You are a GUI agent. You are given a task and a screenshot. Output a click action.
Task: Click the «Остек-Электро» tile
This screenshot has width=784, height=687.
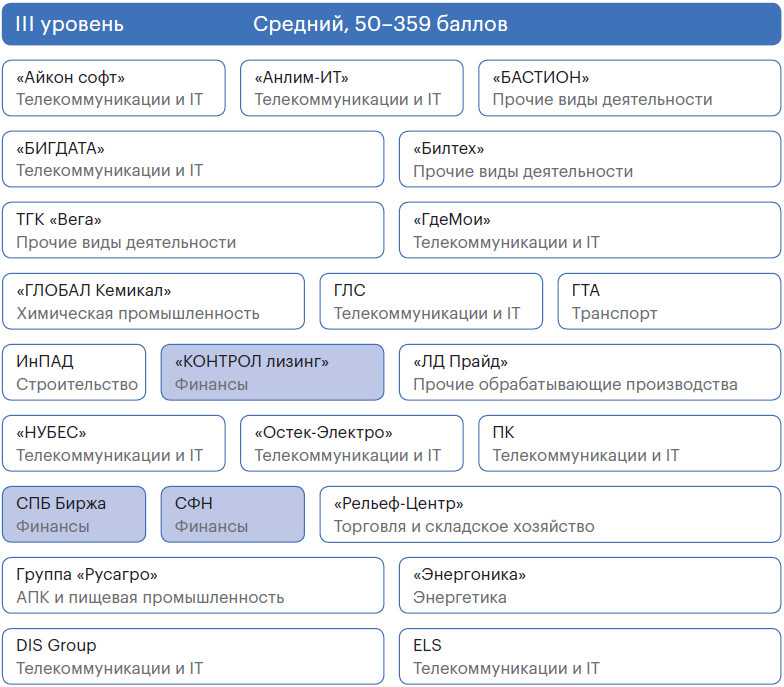click(351, 443)
